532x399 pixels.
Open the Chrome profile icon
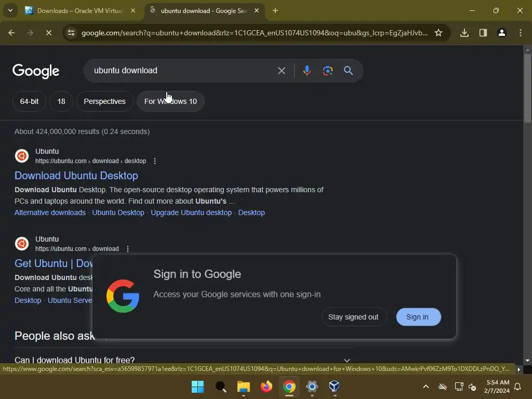502,33
